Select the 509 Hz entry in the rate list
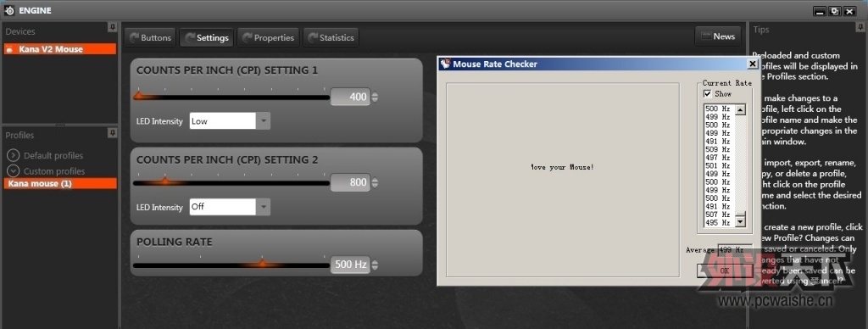Screen dimensions: 868x329 [x=718, y=149]
